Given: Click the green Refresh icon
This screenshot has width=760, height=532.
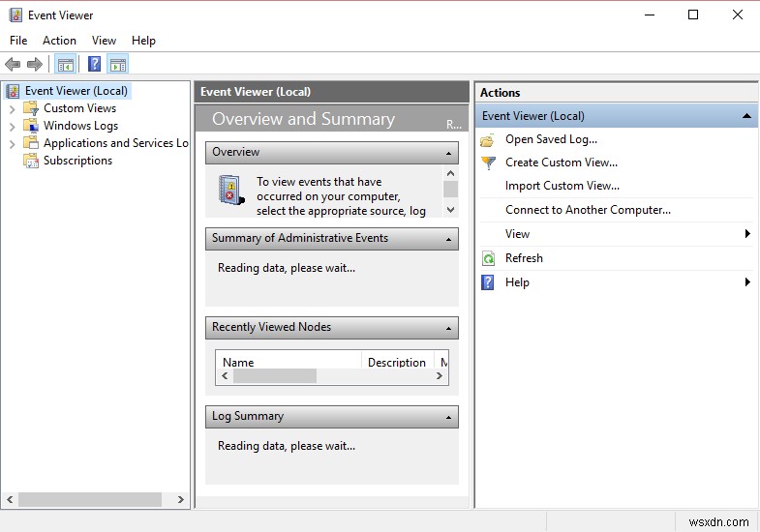Looking at the screenshot, I should click(488, 258).
